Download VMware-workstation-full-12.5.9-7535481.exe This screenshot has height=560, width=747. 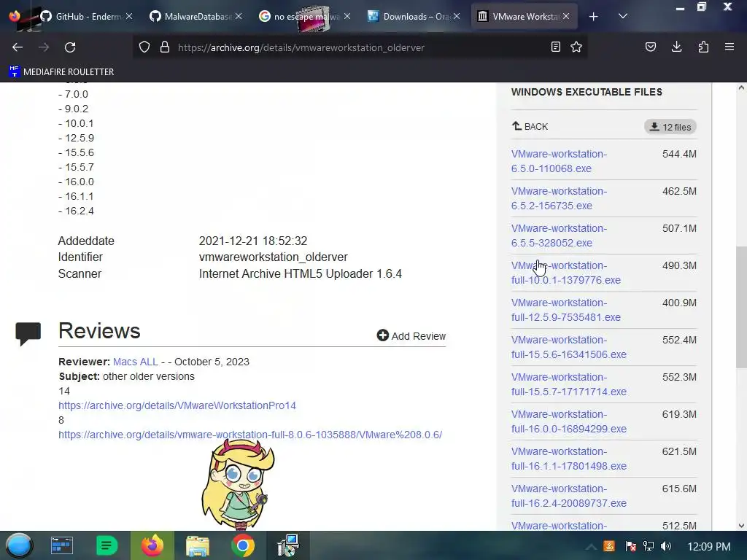(x=566, y=309)
